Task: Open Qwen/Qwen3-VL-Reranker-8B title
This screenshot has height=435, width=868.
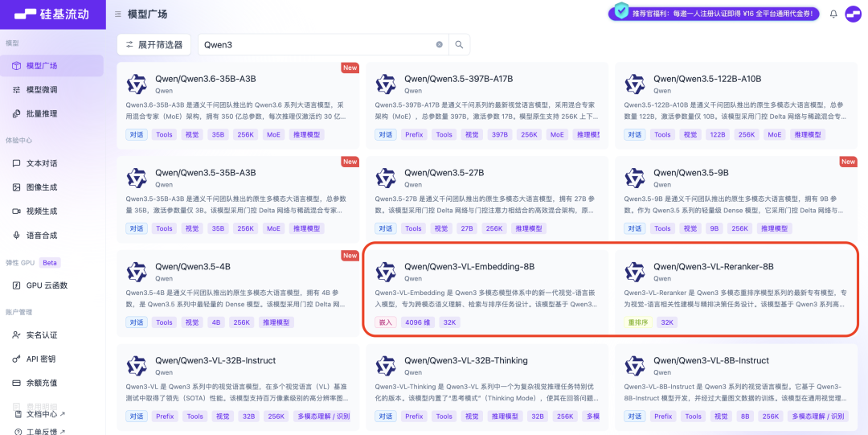Action: (x=714, y=266)
